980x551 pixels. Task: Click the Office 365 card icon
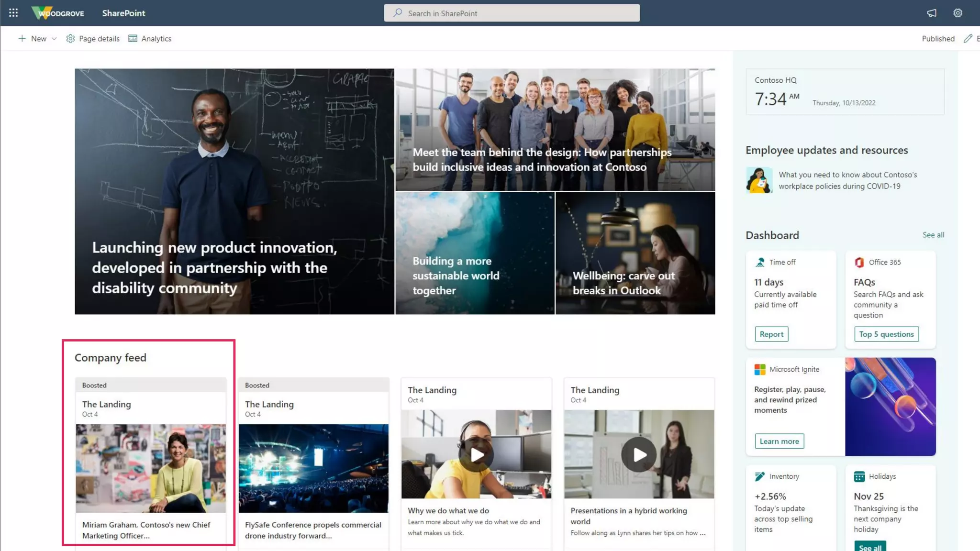click(859, 262)
